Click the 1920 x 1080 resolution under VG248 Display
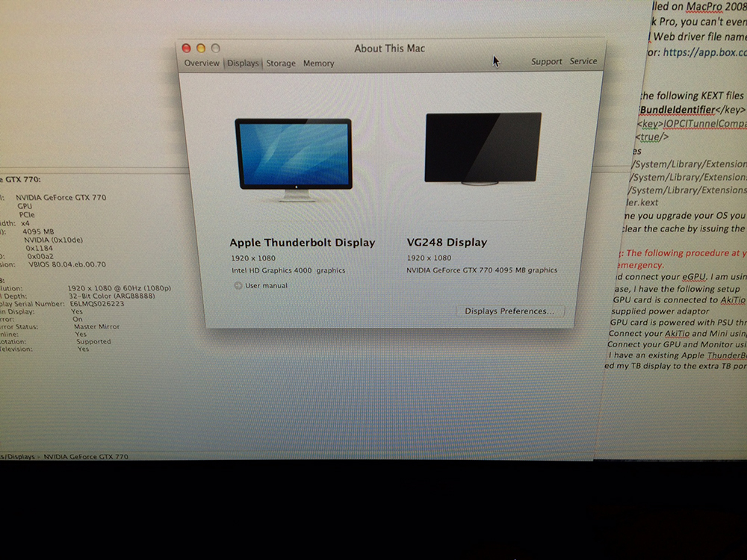The image size is (747, 560). coord(429,258)
